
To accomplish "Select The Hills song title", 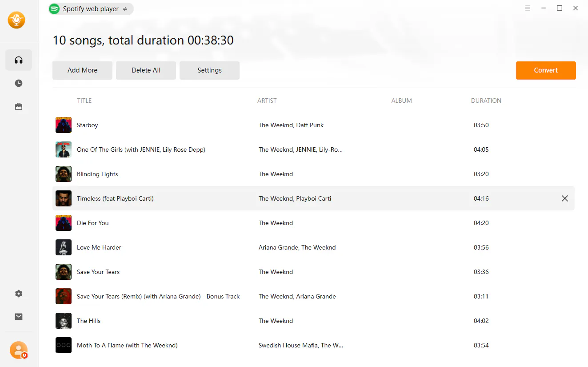I will coord(89,321).
